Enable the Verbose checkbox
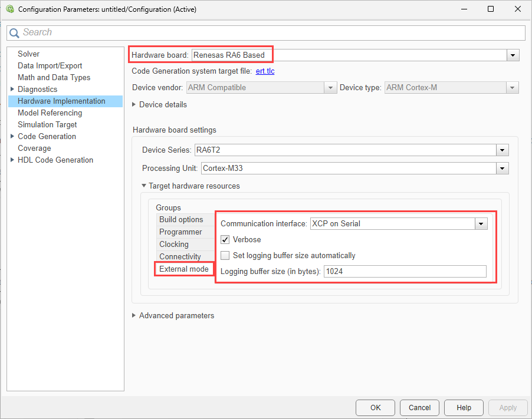This screenshot has width=532, height=419. pyautogui.click(x=225, y=240)
